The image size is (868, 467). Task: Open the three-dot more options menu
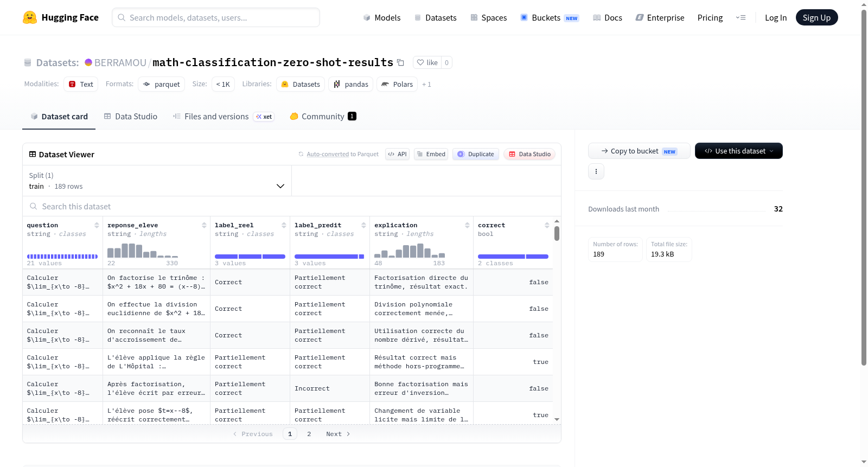(596, 171)
